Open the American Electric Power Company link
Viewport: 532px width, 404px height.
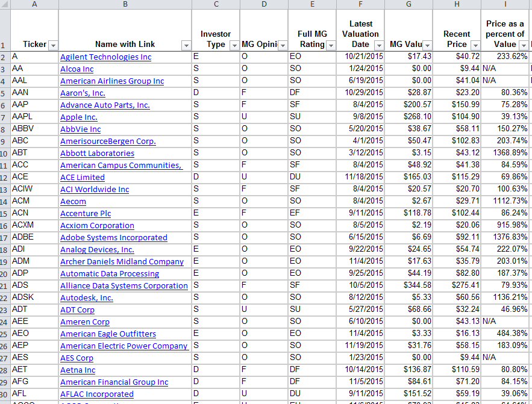124,346
